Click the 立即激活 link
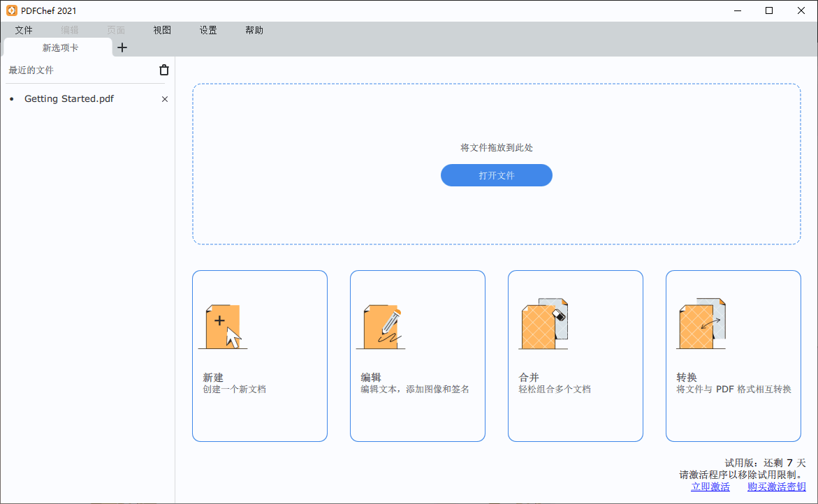Viewport: 818px width, 504px height. click(710, 487)
